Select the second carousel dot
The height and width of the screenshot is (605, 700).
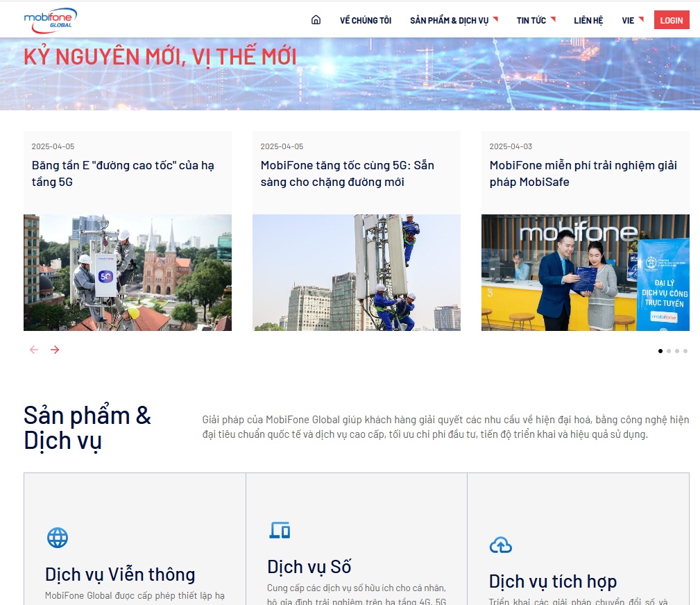point(669,351)
